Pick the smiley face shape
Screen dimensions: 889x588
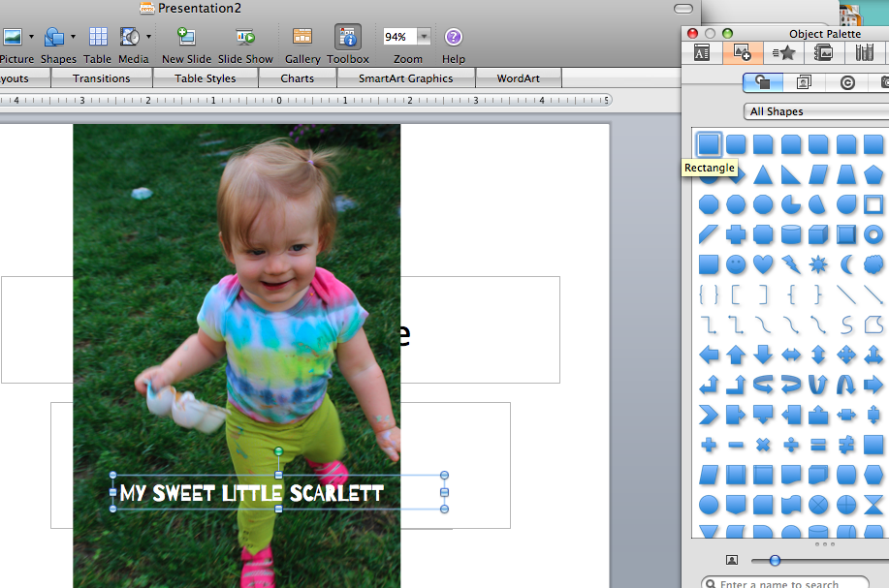click(x=737, y=263)
